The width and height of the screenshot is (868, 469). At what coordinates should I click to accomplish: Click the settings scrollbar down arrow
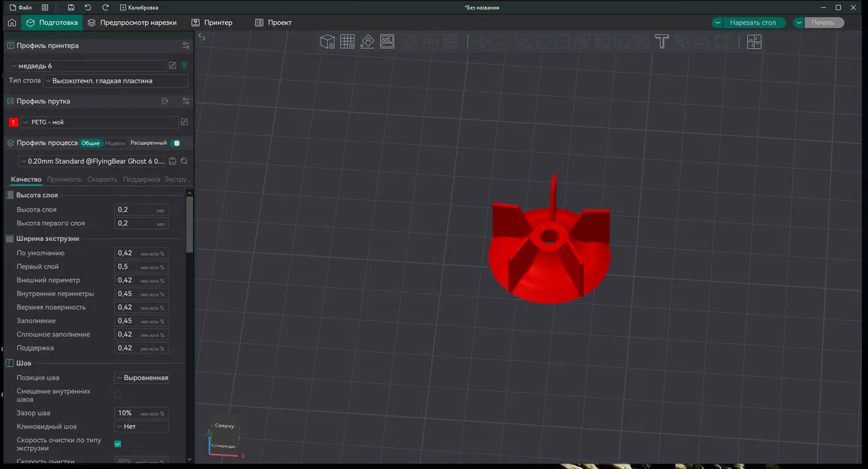[x=189, y=459]
